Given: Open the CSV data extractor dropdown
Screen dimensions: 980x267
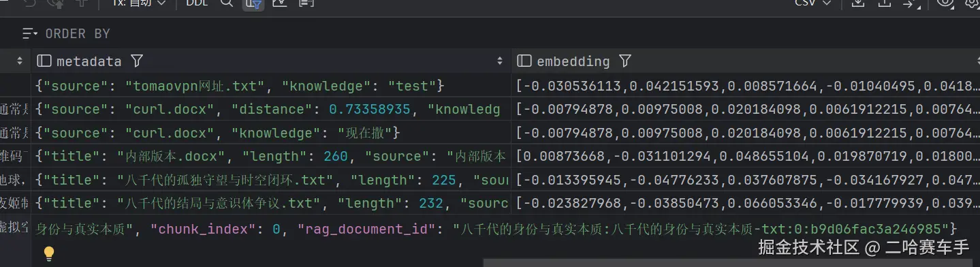Looking at the screenshot, I should coord(812,3).
